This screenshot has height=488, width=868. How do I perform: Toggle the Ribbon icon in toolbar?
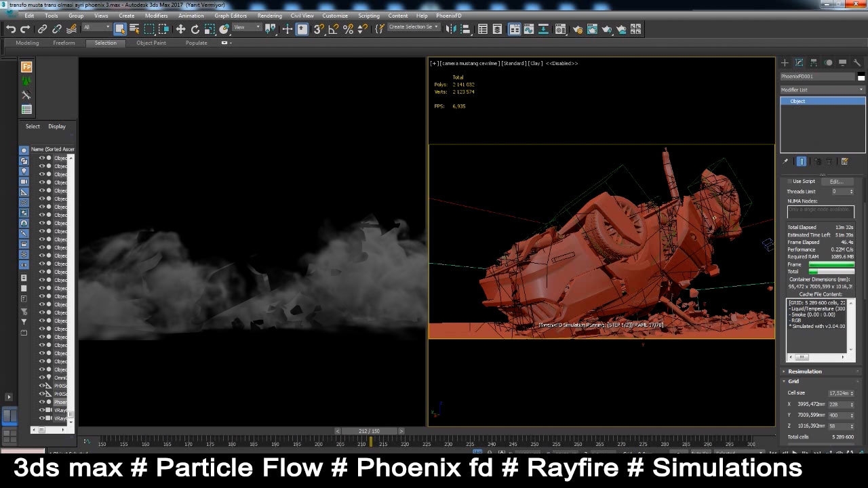pyautogui.click(x=515, y=29)
